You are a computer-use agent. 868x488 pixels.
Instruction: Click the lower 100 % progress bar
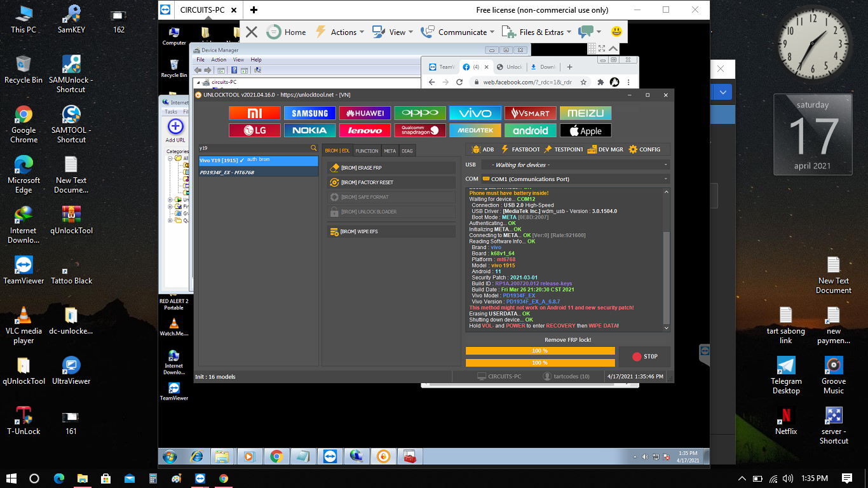click(x=540, y=363)
